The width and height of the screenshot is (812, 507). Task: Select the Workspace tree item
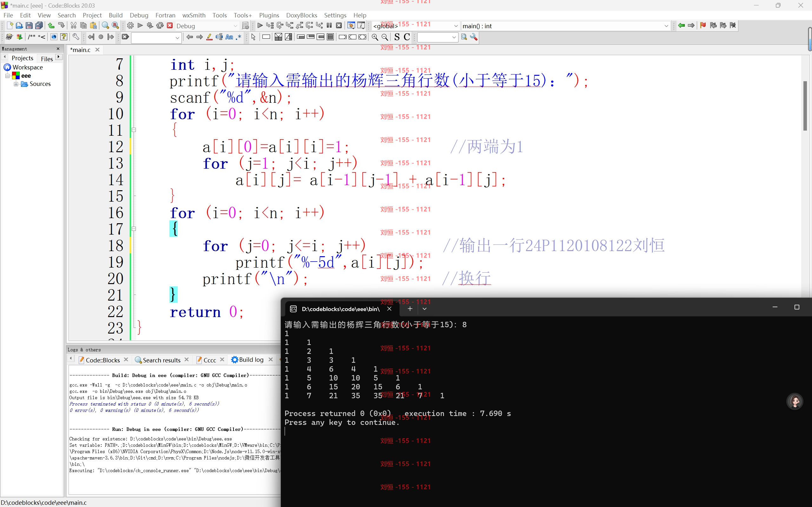23,68
